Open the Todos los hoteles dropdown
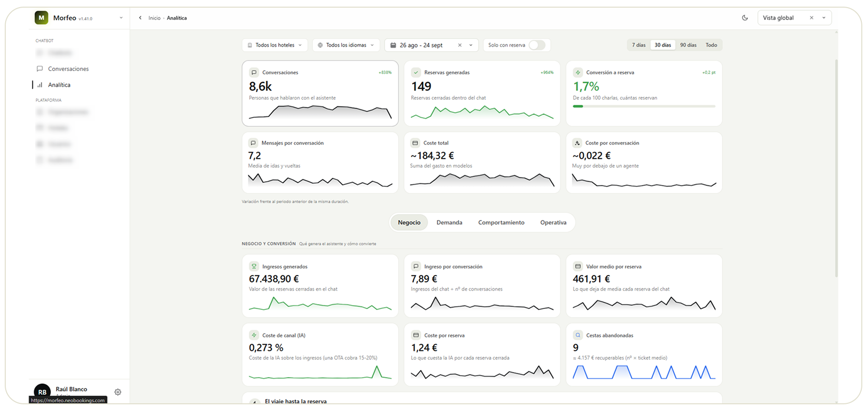Viewport: 868px width, 410px height. [275, 45]
